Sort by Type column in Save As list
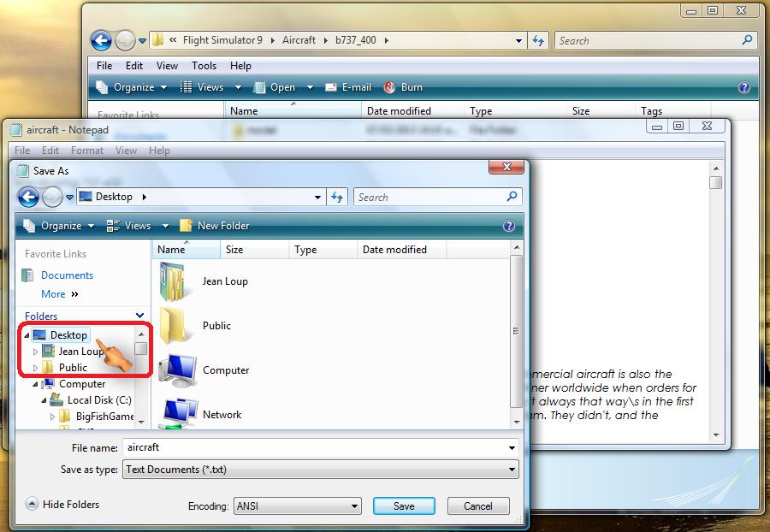The width and height of the screenshot is (770, 532). click(323, 249)
